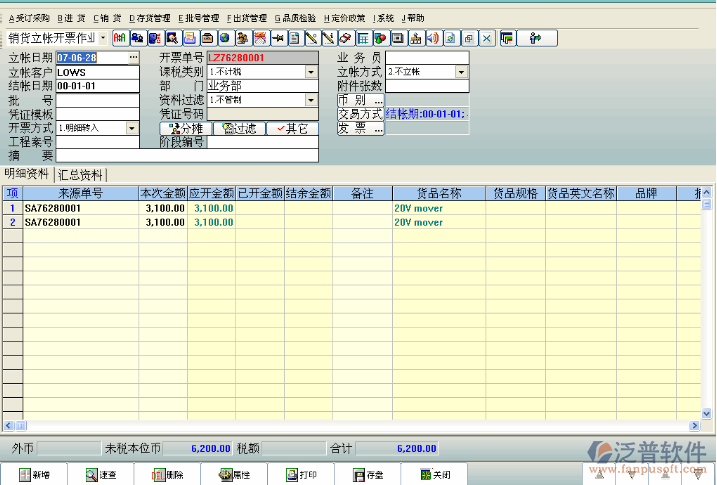This screenshot has height=485, width=717.
Task: Click the 过滤 button
Action: 240,128
